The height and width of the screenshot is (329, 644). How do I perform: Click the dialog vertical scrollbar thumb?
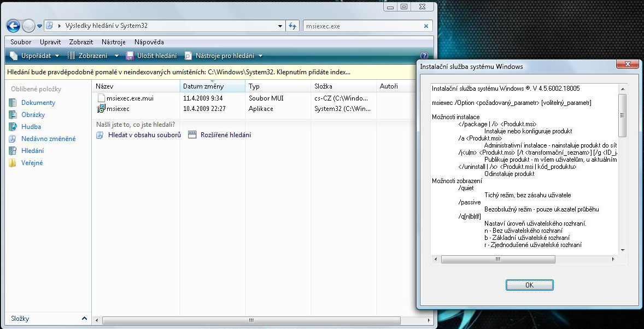click(x=622, y=115)
